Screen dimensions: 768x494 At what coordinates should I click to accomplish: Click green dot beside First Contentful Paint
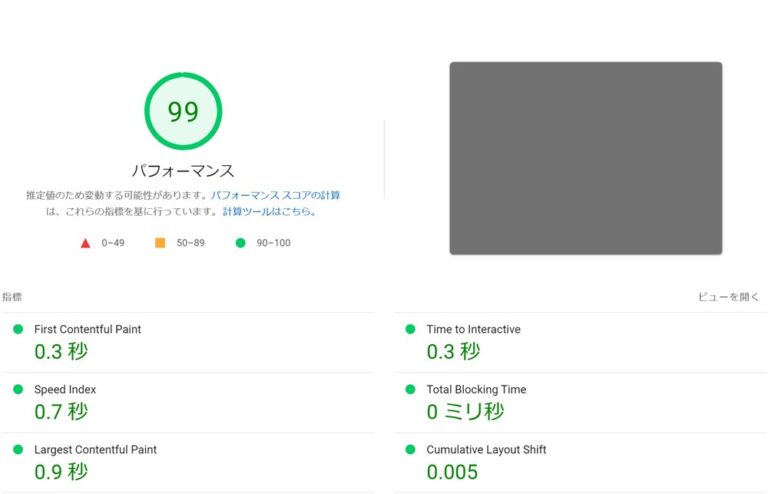point(18,330)
